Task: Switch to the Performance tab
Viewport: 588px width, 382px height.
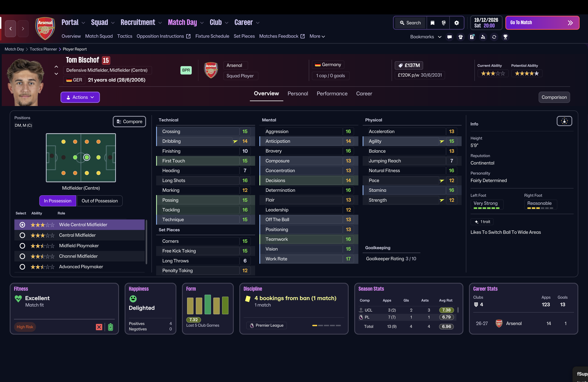Action: (x=332, y=94)
